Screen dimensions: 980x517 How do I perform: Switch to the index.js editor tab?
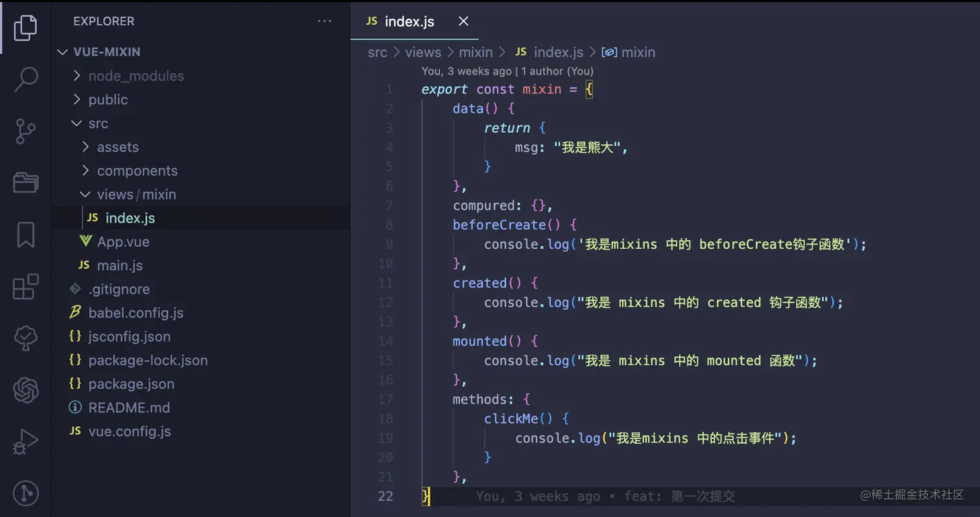click(409, 21)
